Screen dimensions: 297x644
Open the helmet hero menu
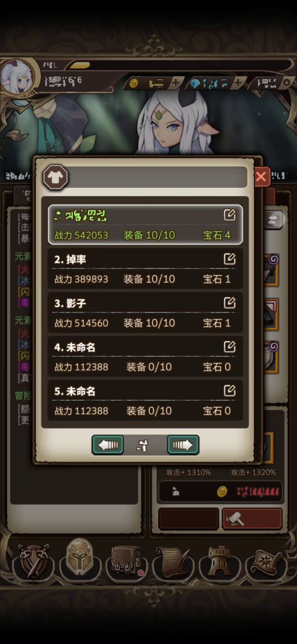click(x=80, y=559)
